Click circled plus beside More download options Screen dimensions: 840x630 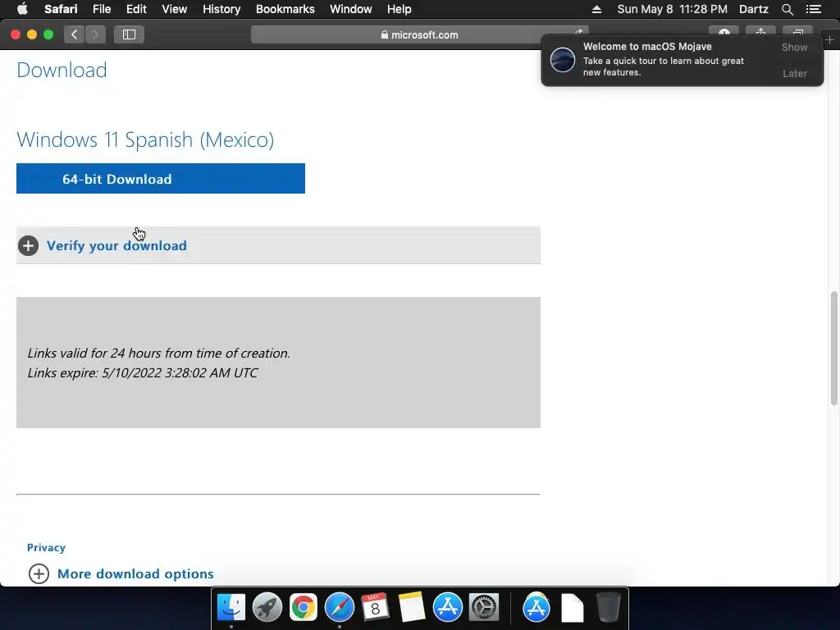click(x=39, y=573)
